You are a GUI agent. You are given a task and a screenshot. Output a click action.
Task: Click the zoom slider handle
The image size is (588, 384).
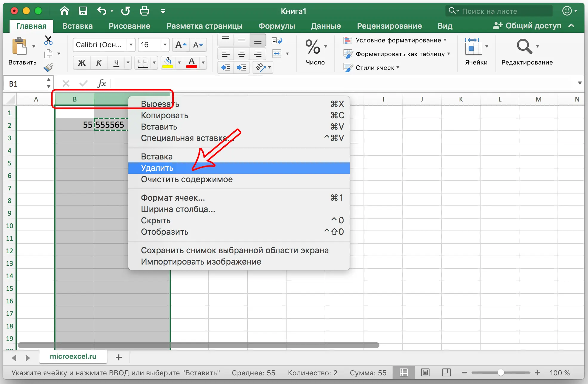click(x=501, y=372)
